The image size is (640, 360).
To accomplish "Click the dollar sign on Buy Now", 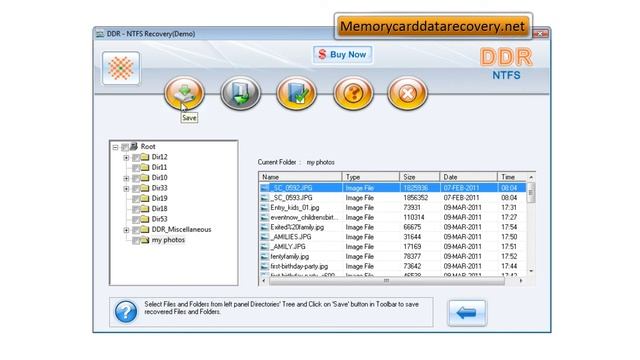I will tap(322, 54).
